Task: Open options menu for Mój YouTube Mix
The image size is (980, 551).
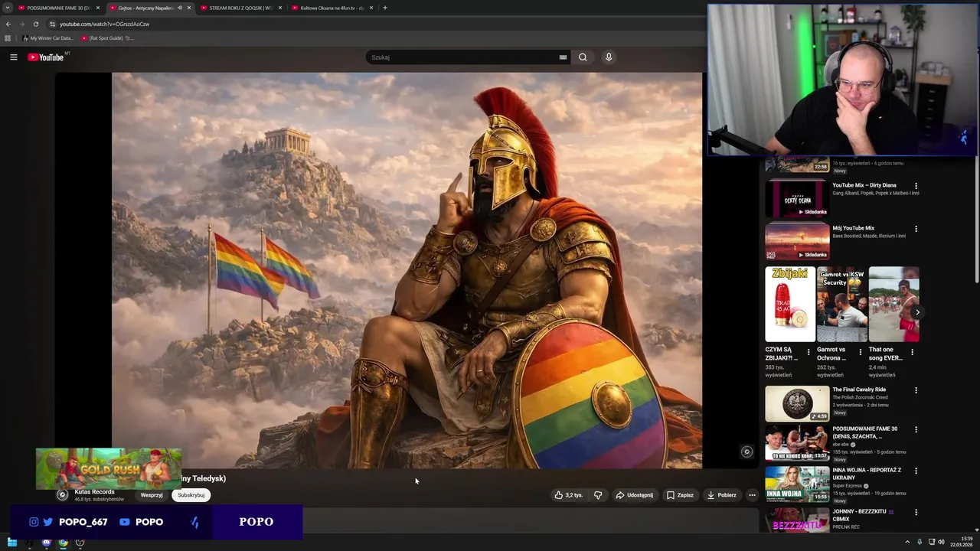Action: (x=916, y=229)
